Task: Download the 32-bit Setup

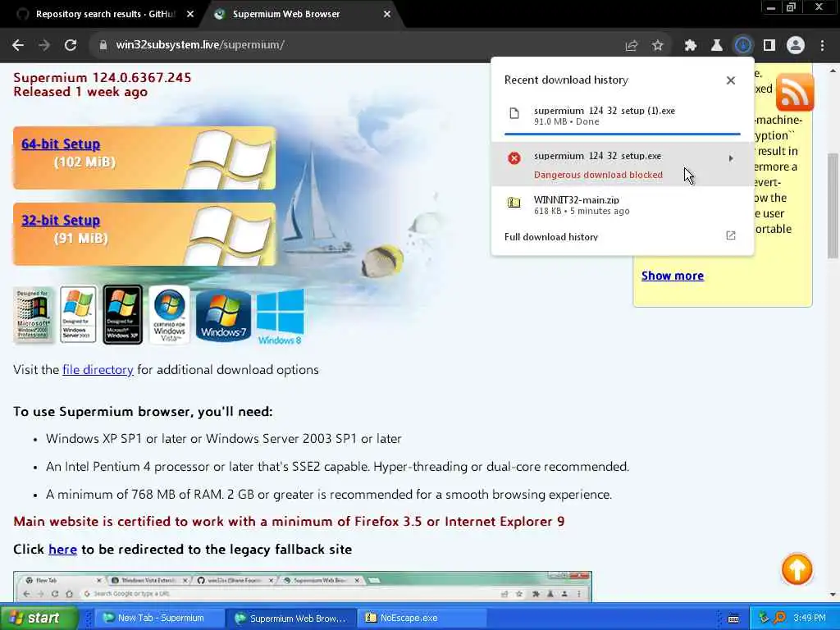Action: (61, 220)
